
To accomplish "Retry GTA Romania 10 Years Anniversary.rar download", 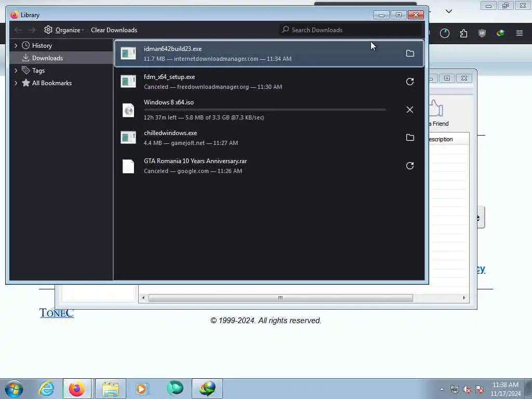I will [x=410, y=166].
